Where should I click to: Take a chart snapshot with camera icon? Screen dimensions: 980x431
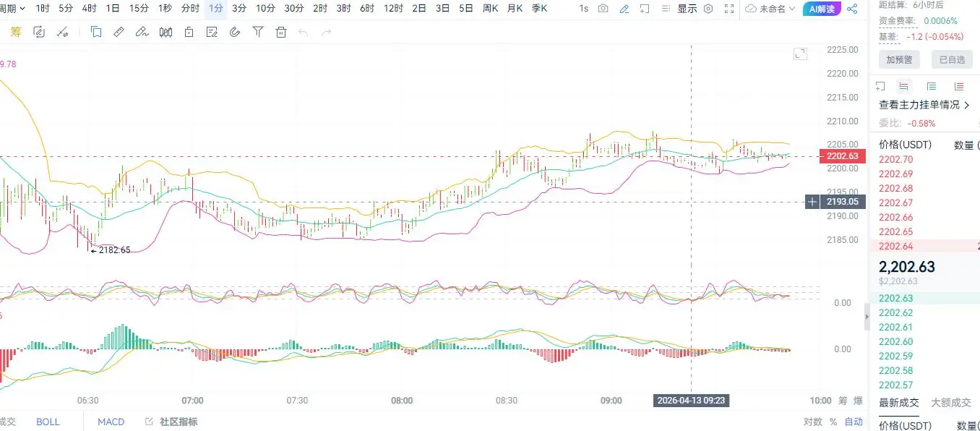[x=603, y=9]
